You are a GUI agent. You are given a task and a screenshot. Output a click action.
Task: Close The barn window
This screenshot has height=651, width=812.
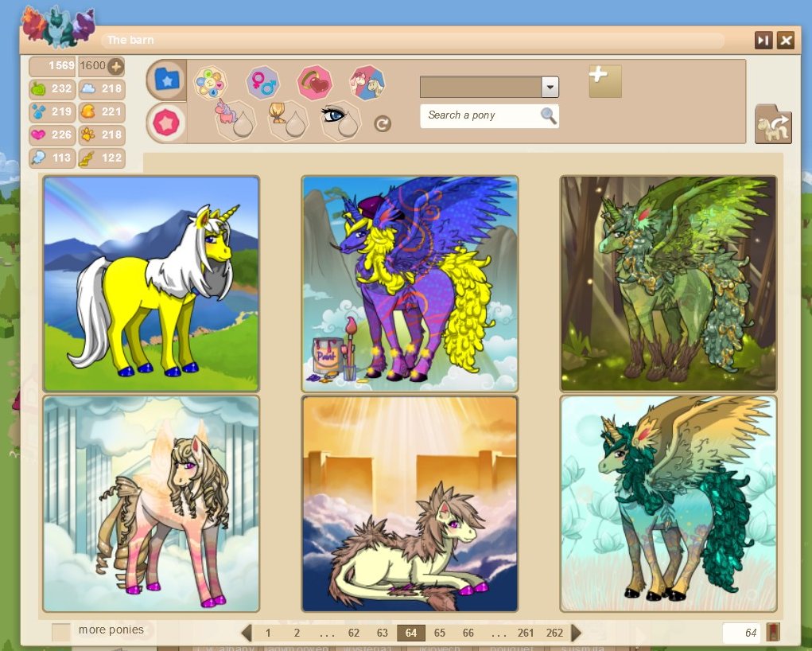(x=786, y=40)
